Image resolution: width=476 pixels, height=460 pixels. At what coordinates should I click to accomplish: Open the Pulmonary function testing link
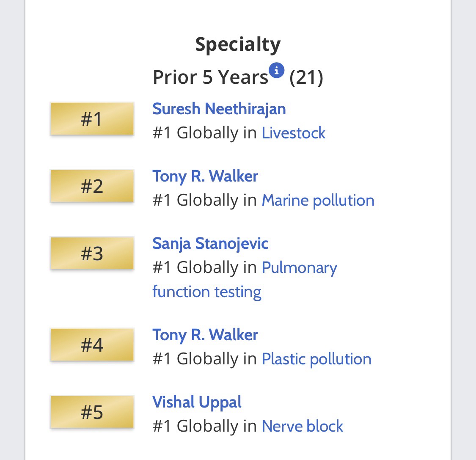click(299, 268)
